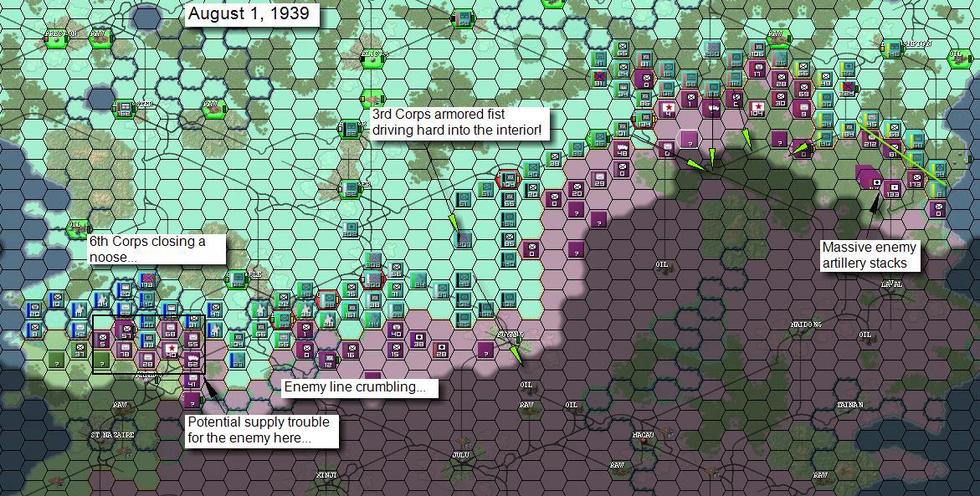Select the purple infantry unit 16
This screenshot has width=980, height=496.
(351, 350)
